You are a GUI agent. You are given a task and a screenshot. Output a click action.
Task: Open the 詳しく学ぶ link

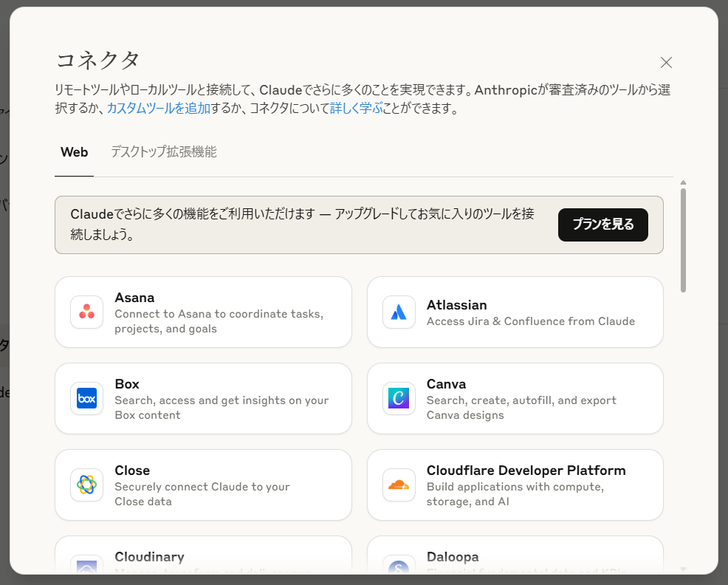(x=356, y=109)
